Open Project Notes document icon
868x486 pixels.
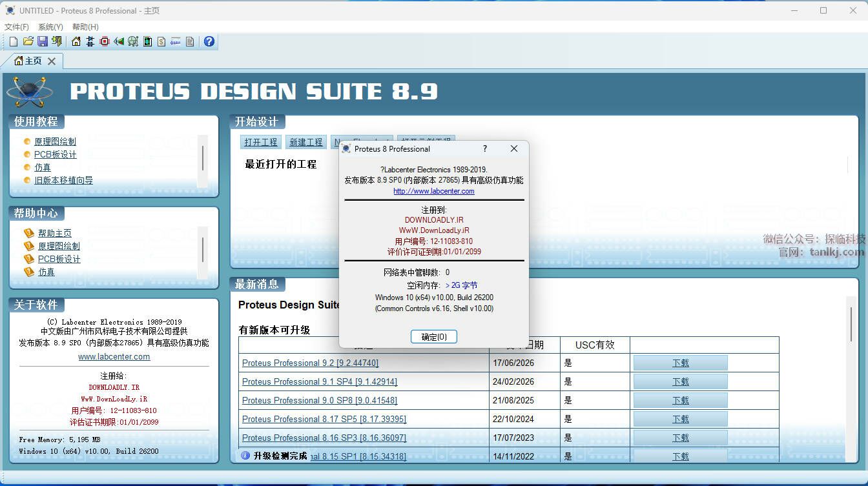pyautogui.click(x=190, y=41)
